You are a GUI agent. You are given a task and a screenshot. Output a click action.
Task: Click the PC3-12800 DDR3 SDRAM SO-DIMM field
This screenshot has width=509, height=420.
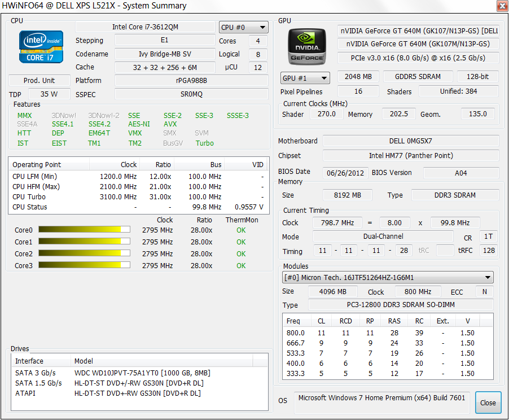(x=401, y=304)
